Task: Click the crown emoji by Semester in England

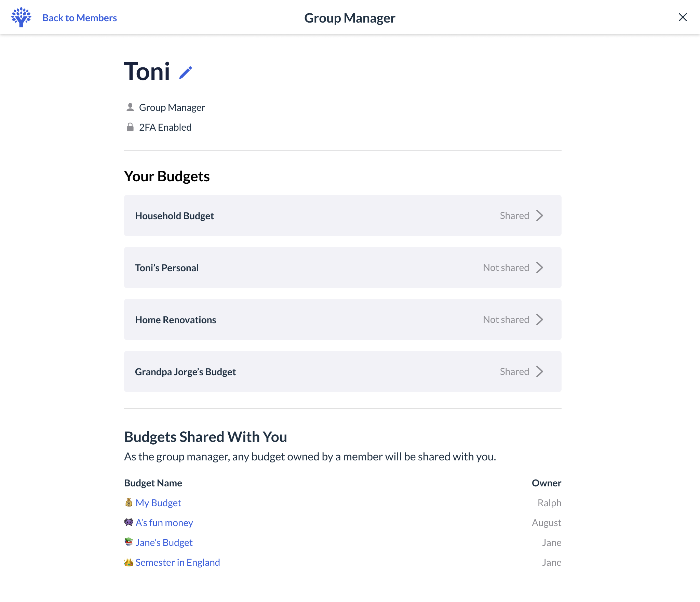Action: (129, 562)
